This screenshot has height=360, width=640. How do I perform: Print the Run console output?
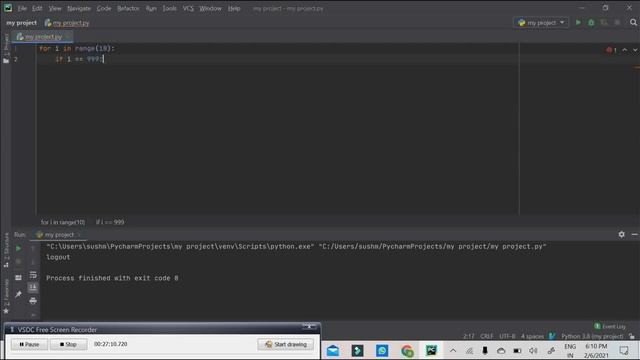tap(33, 301)
